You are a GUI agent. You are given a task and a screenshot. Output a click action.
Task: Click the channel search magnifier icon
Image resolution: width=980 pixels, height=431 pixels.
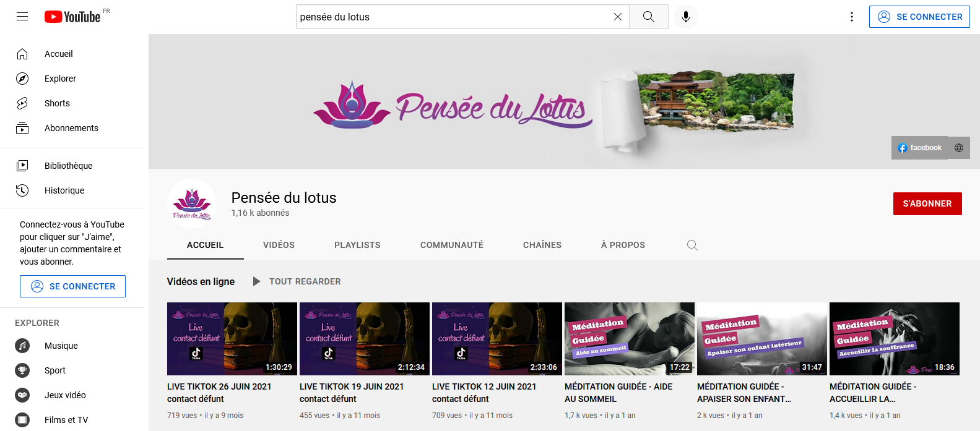click(x=692, y=245)
